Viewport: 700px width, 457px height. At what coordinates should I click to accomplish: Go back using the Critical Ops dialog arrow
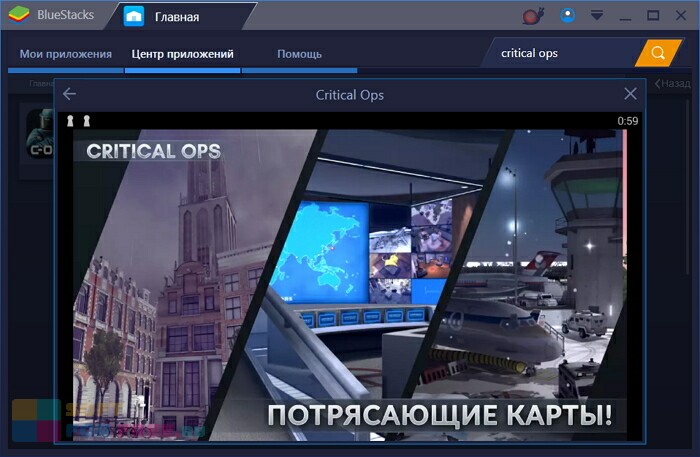69,94
